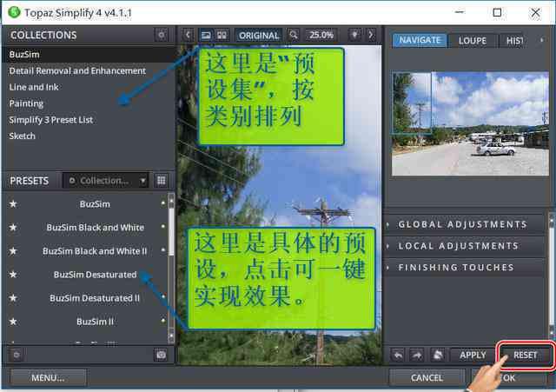Select Simplify 3 Preset List collection
The height and width of the screenshot is (392, 556).
89,120
